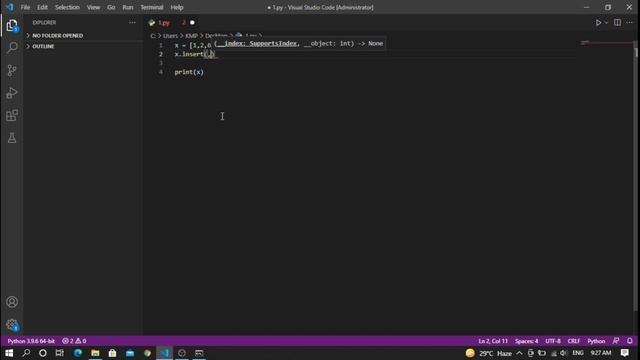This screenshot has height=360, width=640.
Task: Open the Edit menu
Action: click(42, 7)
